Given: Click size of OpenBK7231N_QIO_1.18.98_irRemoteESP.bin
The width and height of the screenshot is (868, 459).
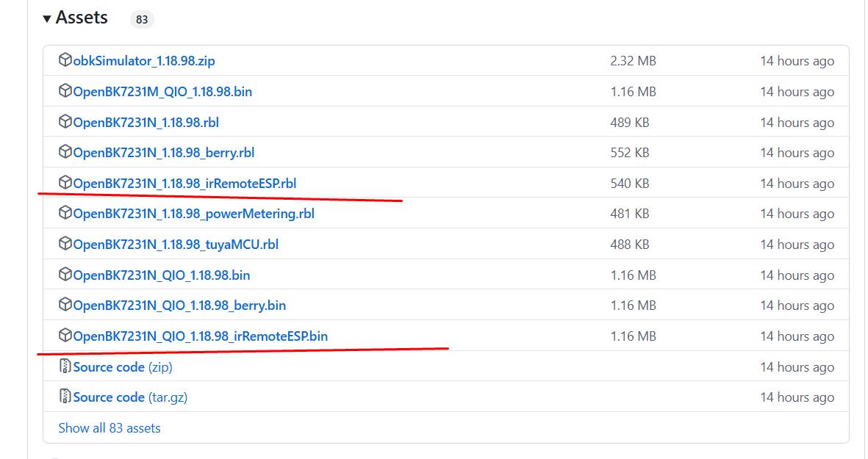Looking at the screenshot, I should [x=634, y=336].
